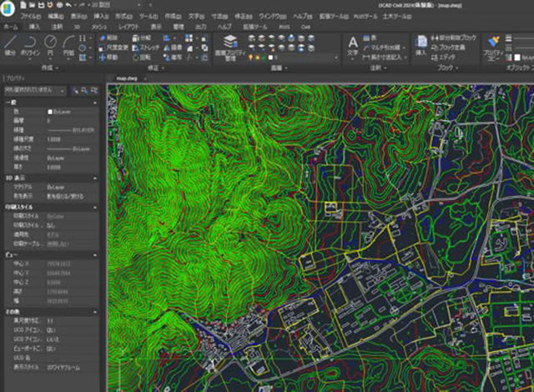Click the Scale (尺度変更) tool
This screenshot has height=392, width=534.
click(113, 48)
